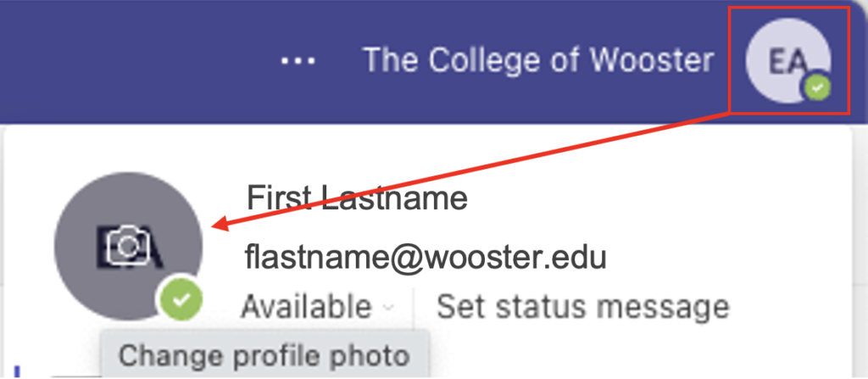This screenshot has height=379, width=868.
Task: Click the large gray profile photo circle
Action: pyautogui.click(x=129, y=247)
